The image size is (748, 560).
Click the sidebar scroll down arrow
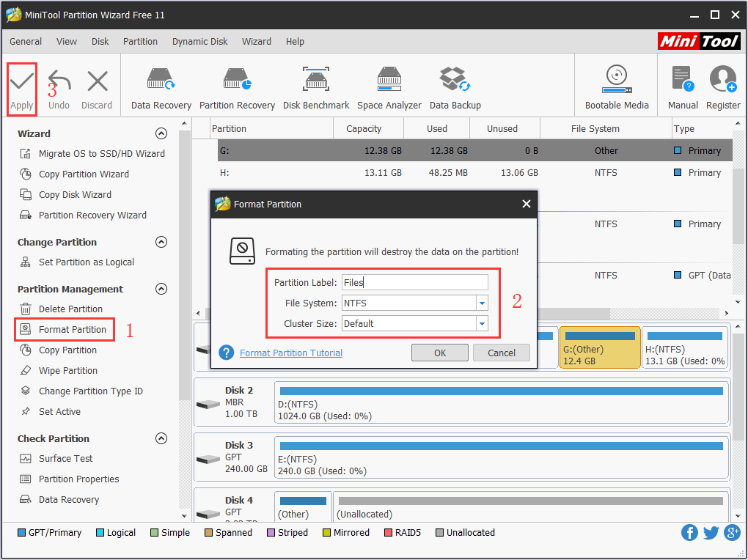coord(184,515)
